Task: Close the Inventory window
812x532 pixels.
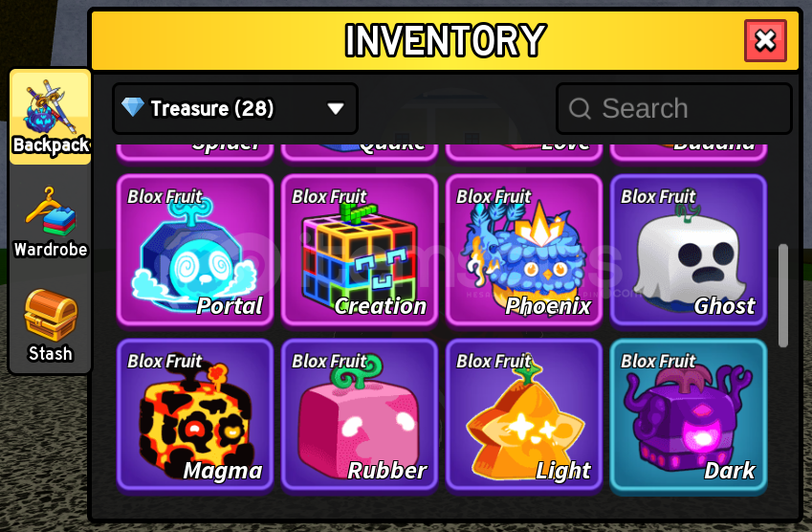Action: pos(765,40)
